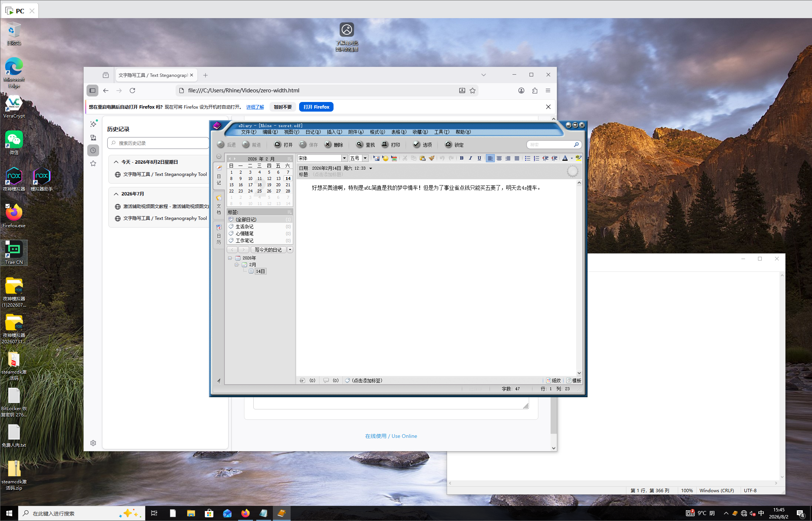Click the insert date calendar icon
Image resolution: width=812 pixels, height=521 pixels.
(394, 158)
